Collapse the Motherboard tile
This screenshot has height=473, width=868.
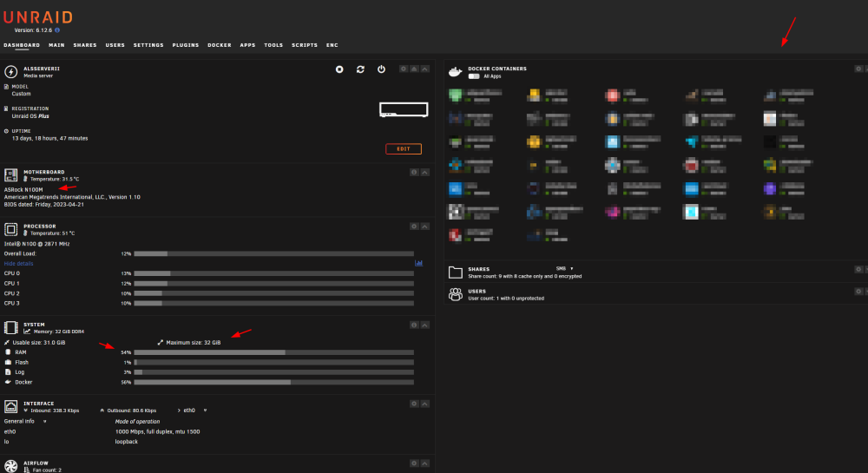pos(424,173)
